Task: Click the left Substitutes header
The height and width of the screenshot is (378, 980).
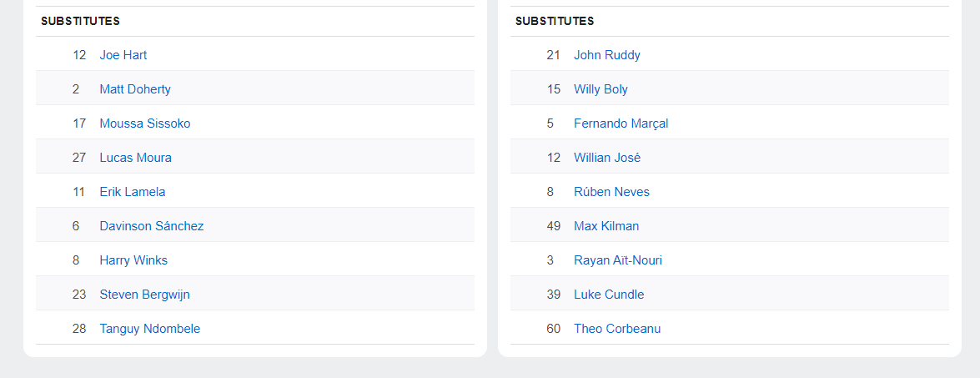Action: click(x=80, y=21)
